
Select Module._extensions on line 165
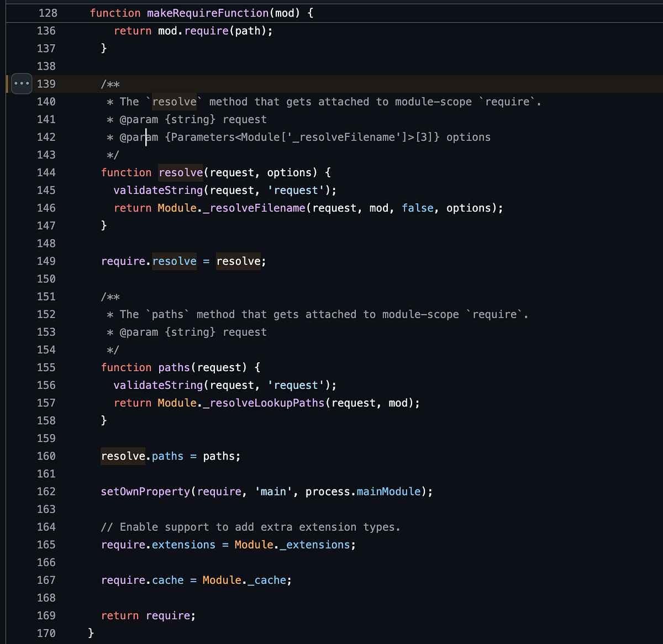294,544
